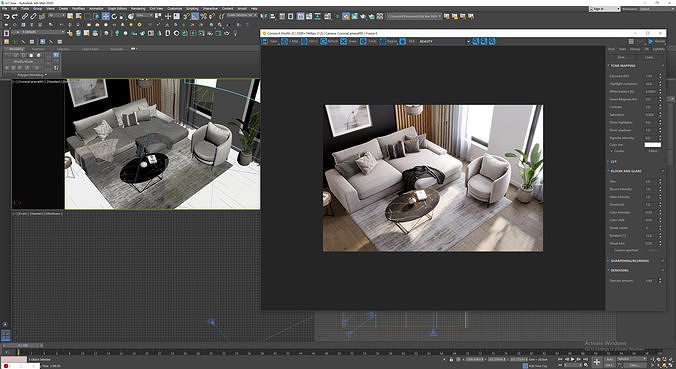Screen dimensions: 676x369
Task: Click the time slider handle
Action: pyautogui.click(x=23, y=345)
